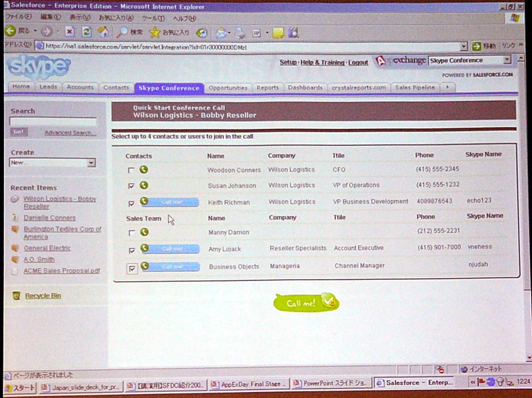
Task: Show more tabs with the arrow tab
Action: [448, 87]
